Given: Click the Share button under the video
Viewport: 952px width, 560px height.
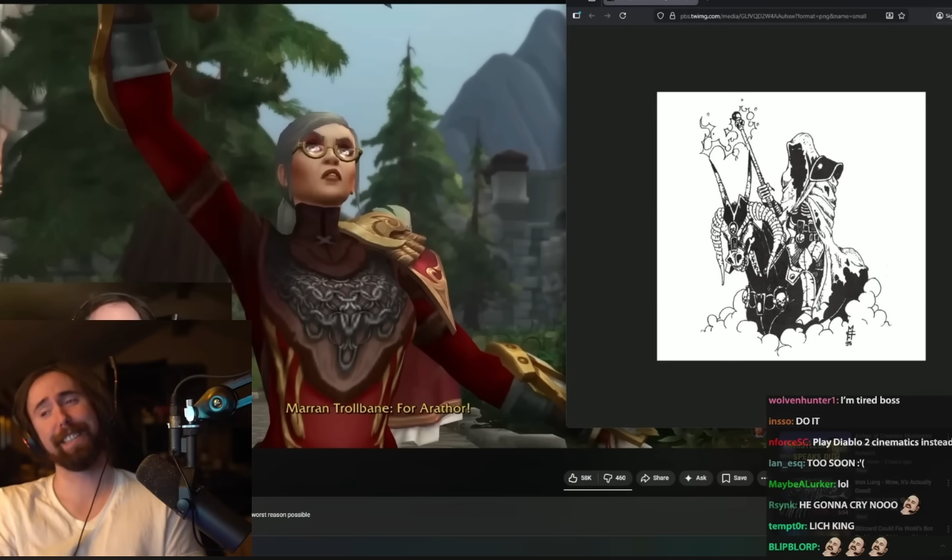Looking at the screenshot, I should [655, 478].
